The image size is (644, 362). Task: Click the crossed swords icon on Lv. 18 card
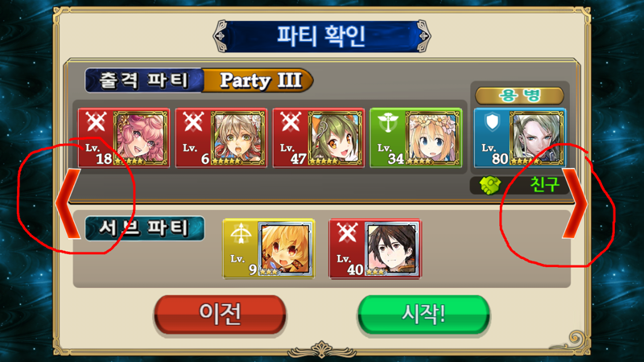[96, 122]
